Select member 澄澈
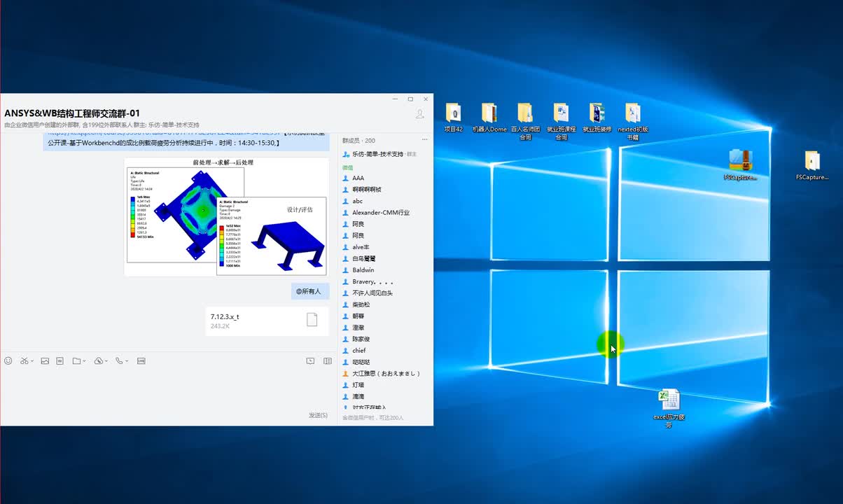The image size is (843, 504). tap(384, 328)
